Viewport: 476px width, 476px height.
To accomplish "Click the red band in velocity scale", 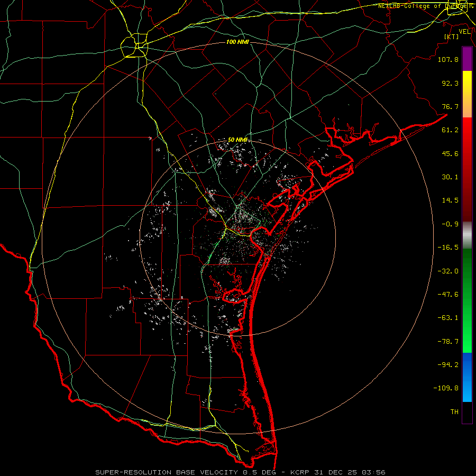I will click(x=467, y=169).
